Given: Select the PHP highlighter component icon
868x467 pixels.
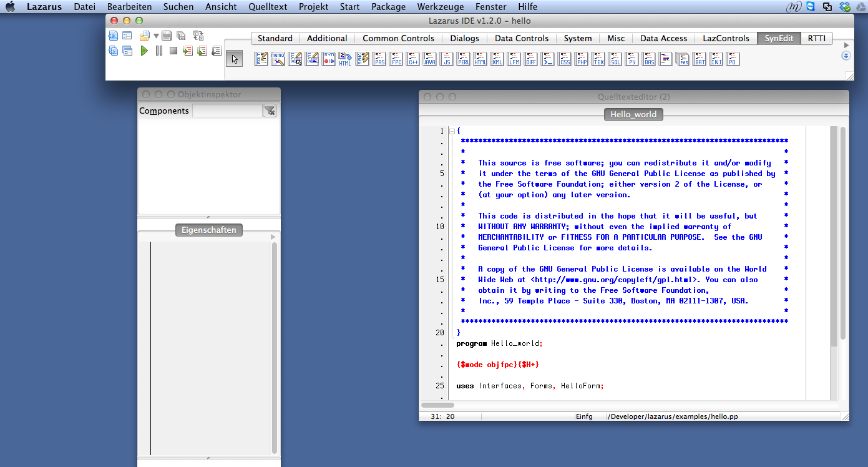Looking at the screenshot, I should 582,59.
